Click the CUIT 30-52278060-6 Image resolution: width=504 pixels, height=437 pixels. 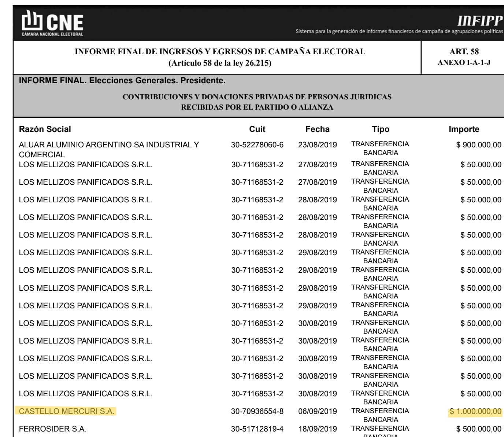[257, 145]
